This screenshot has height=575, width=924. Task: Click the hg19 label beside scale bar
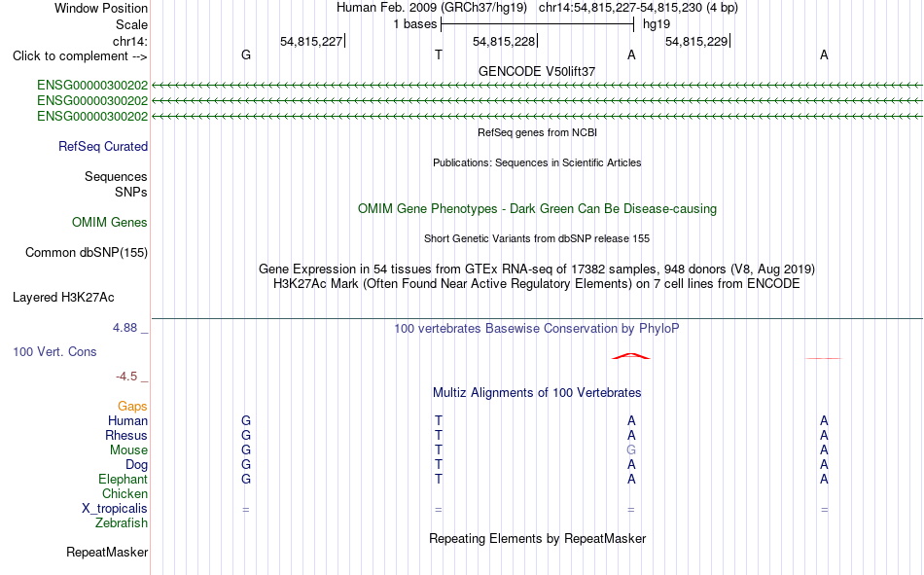point(657,24)
